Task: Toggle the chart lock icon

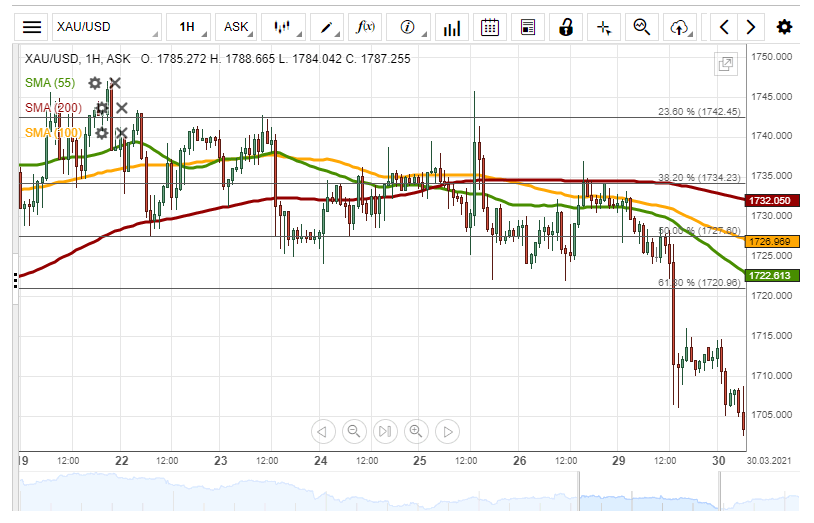Action: pos(566,27)
